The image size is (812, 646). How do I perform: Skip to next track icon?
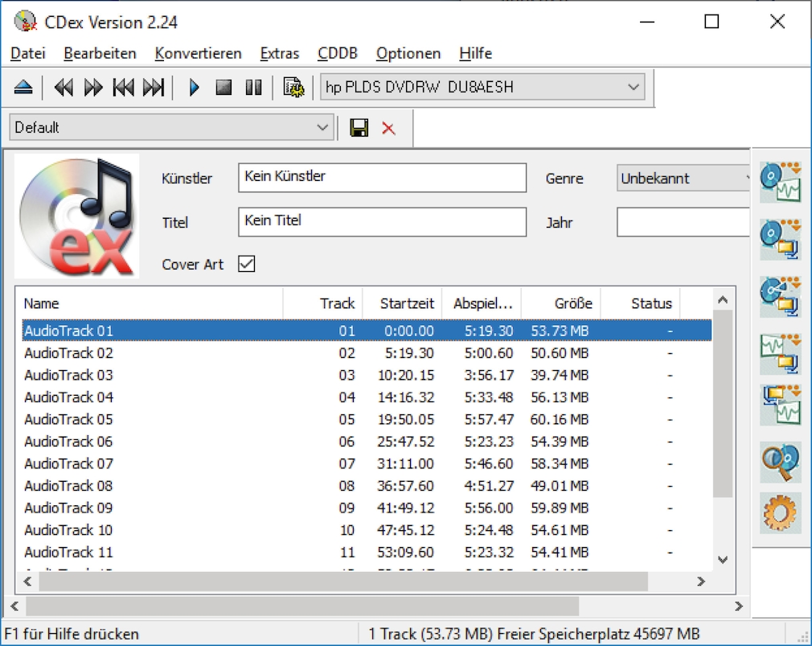[153, 88]
